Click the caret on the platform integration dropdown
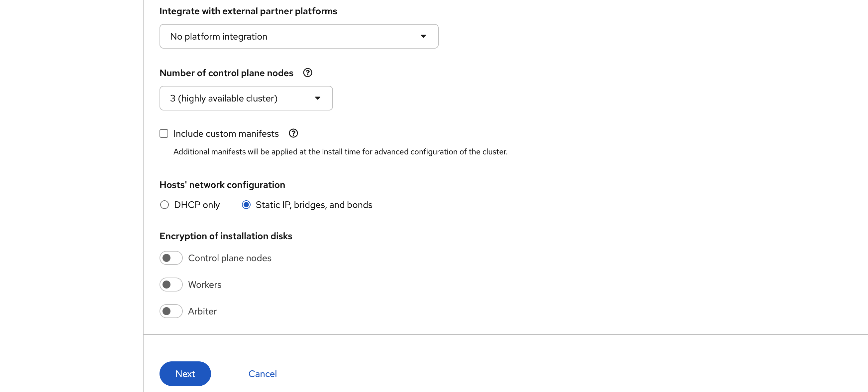 (424, 36)
